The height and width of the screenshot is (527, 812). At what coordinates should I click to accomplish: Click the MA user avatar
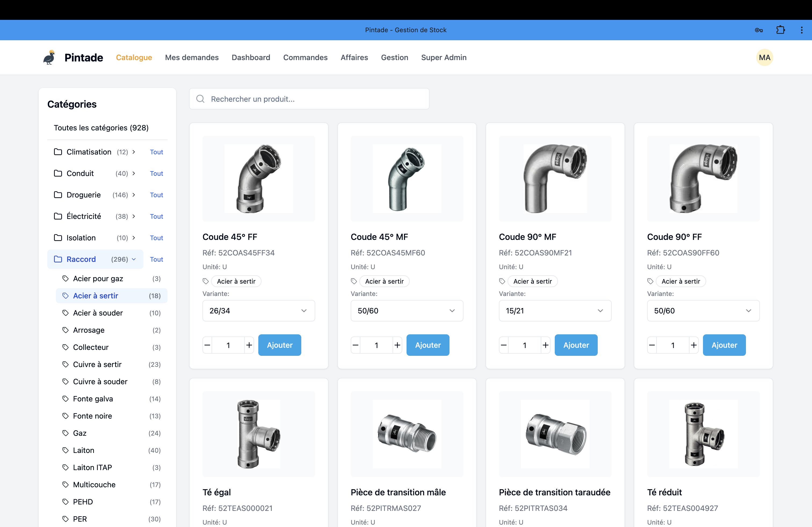[764, 57]
